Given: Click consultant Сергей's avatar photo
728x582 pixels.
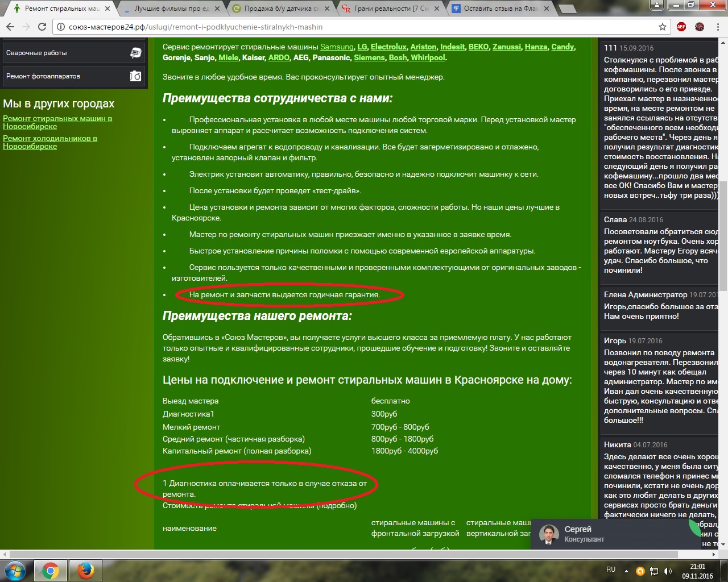Looking at the screenshot, I should point(548,534).
